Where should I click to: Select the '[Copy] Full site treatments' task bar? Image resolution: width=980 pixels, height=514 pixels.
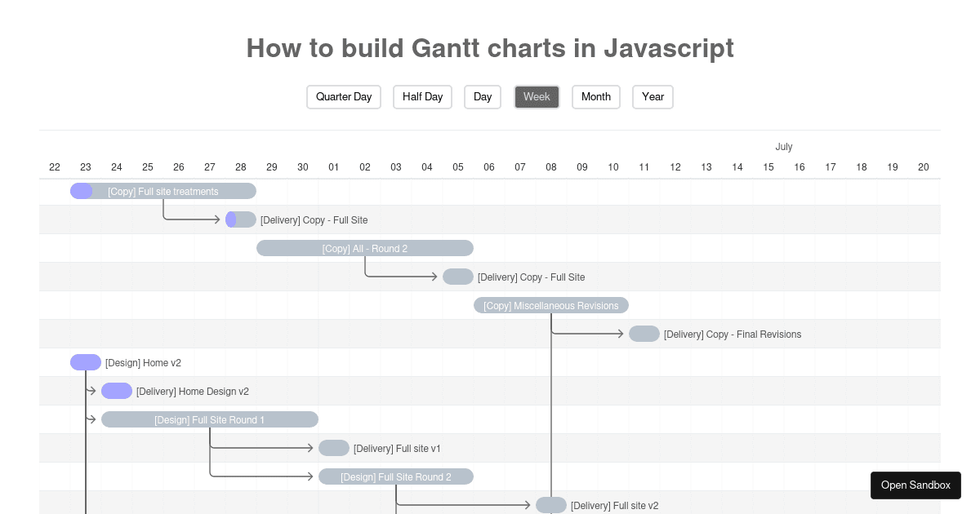pyautogui.click(x=163, y=191)
